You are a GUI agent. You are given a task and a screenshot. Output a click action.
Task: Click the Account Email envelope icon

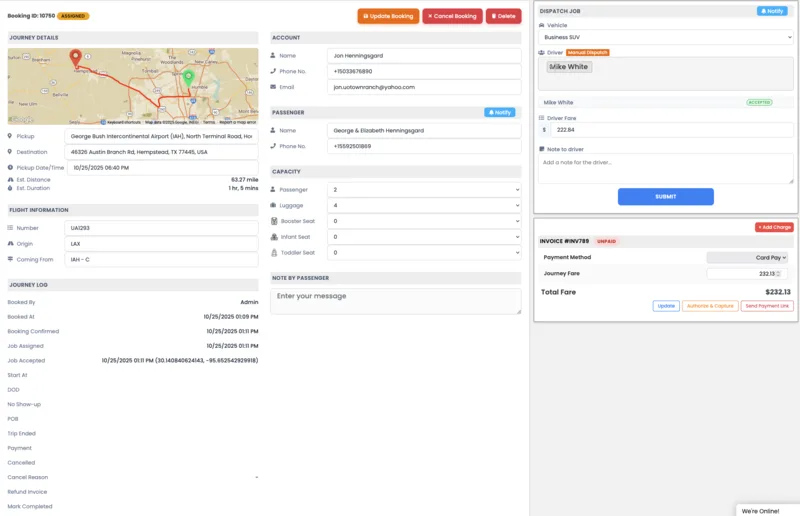(273, 87)
